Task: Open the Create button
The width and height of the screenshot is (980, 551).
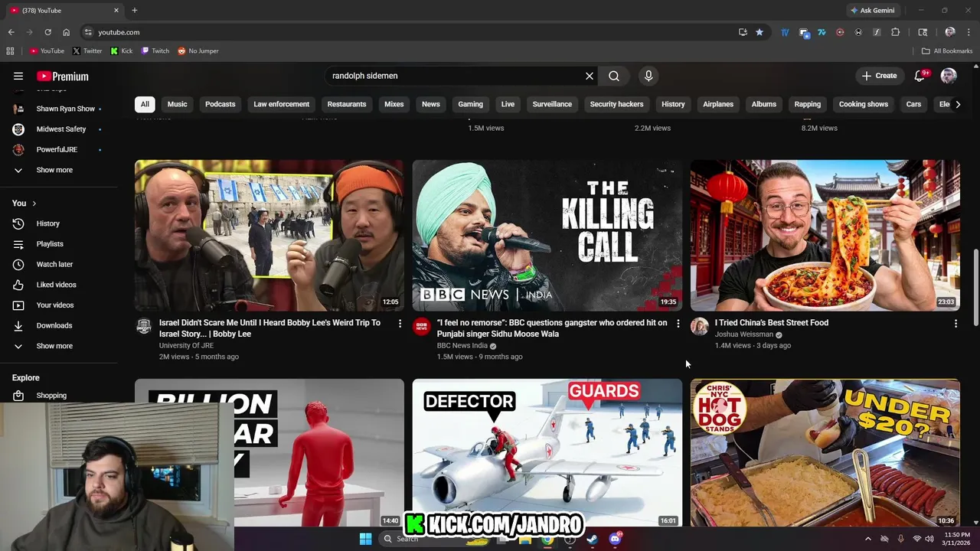Action: 879,76
